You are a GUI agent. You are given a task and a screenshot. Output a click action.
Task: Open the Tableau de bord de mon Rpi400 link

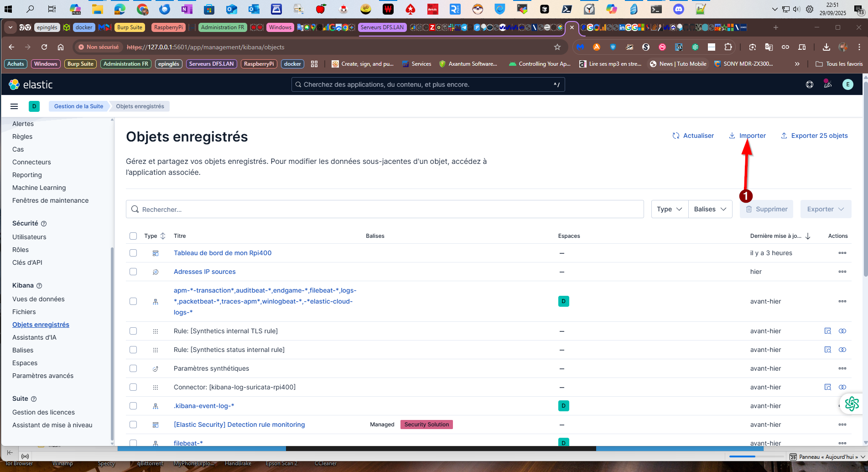click(223, 253)
